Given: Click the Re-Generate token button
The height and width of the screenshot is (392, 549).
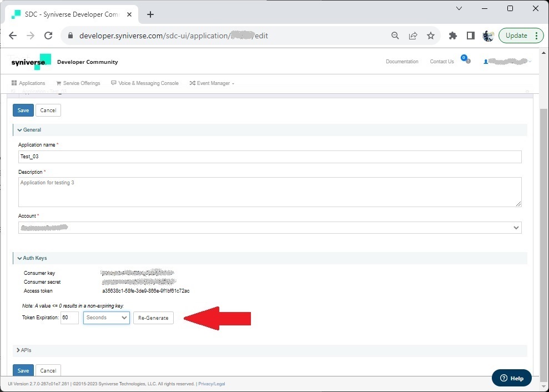Looking at the screenshot, I should 154,318.
